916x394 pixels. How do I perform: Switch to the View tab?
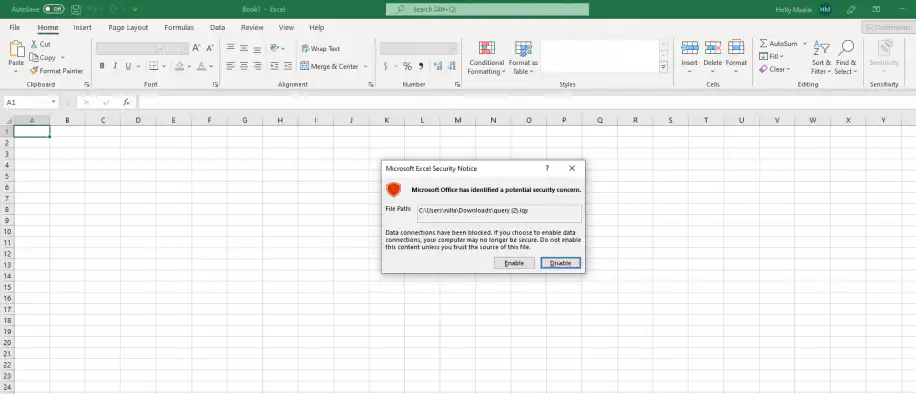click(286, 27)
